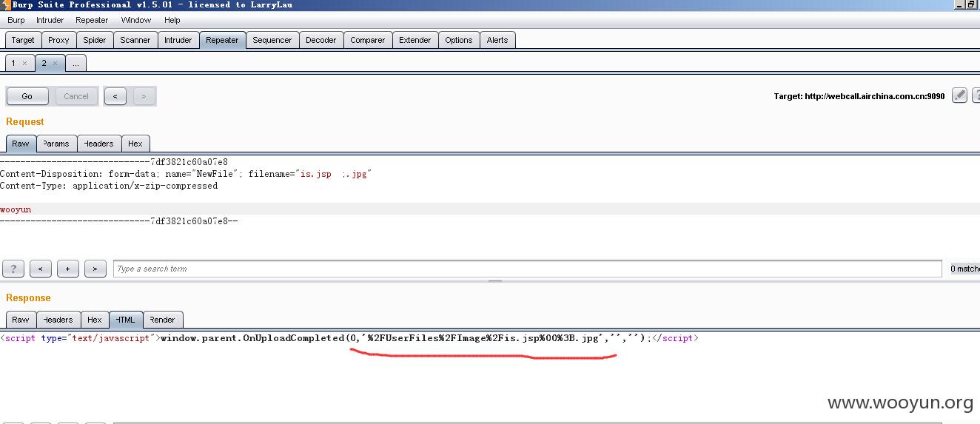Switch to the Sequencer tab
The height and width of the screenshot is (424, 980).
(272, 40)
